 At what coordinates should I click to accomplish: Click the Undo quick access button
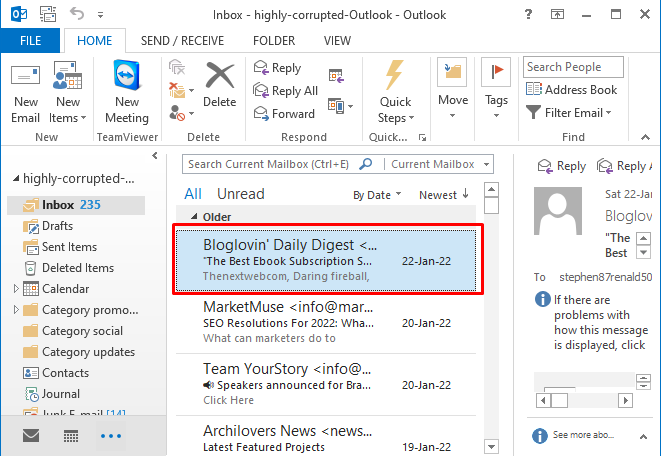tap(77, 14)
